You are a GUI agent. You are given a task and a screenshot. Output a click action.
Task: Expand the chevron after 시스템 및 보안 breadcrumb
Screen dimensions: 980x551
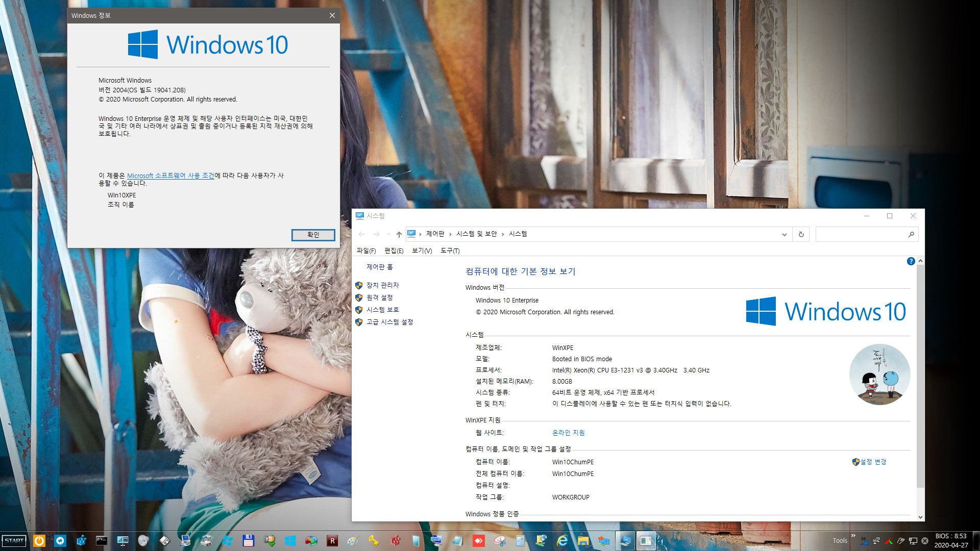click(x=503, y=234)
